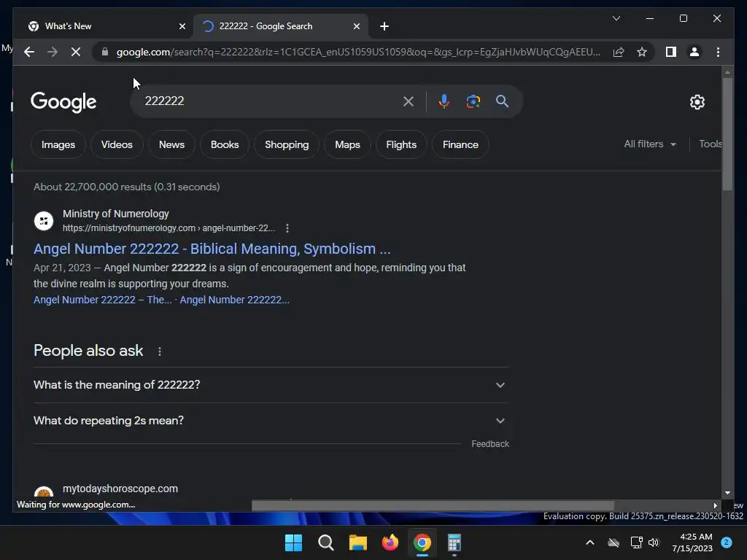Close the 222222 Google Search tab
The height and width of the screenshot is (560, 747).
click(x=356, y=26)
